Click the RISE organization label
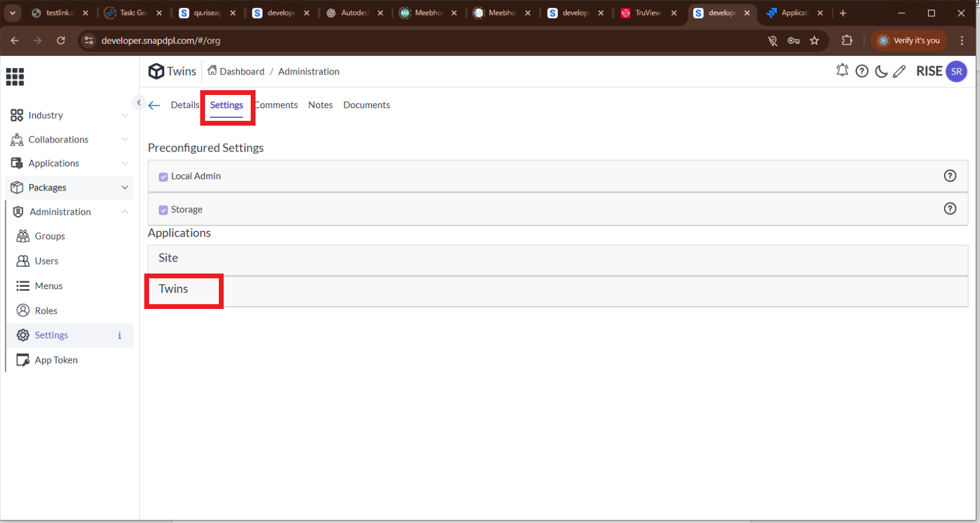 click(929, 71)
